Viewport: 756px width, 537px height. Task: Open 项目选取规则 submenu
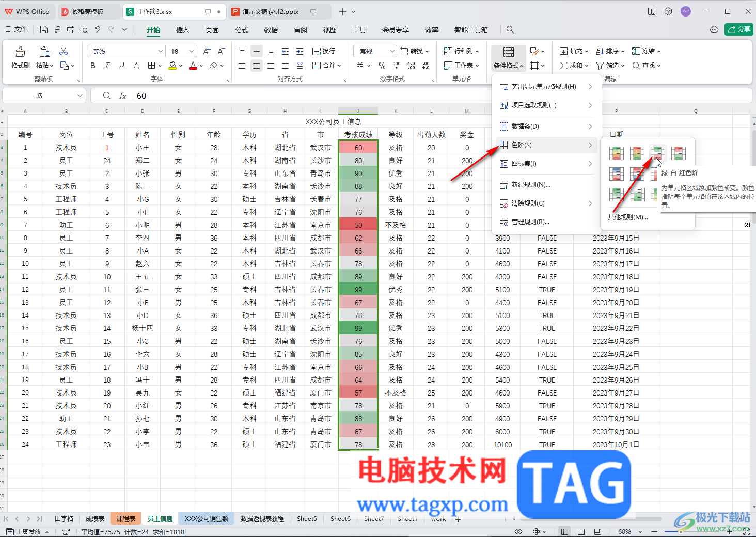coord(546,105)
